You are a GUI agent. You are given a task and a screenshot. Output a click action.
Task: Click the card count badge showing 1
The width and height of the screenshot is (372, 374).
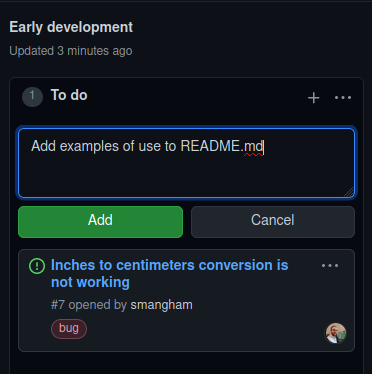point(32,97)
